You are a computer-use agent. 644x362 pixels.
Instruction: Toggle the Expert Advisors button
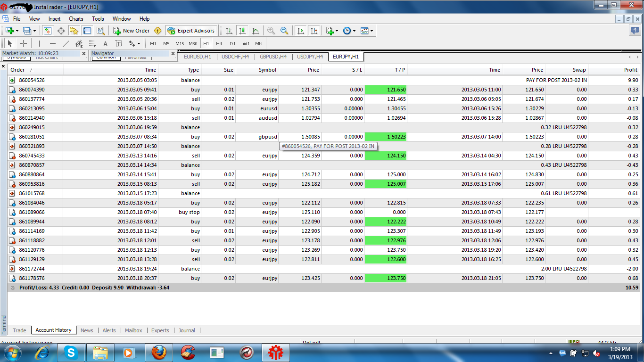click(x=191, y=31)
